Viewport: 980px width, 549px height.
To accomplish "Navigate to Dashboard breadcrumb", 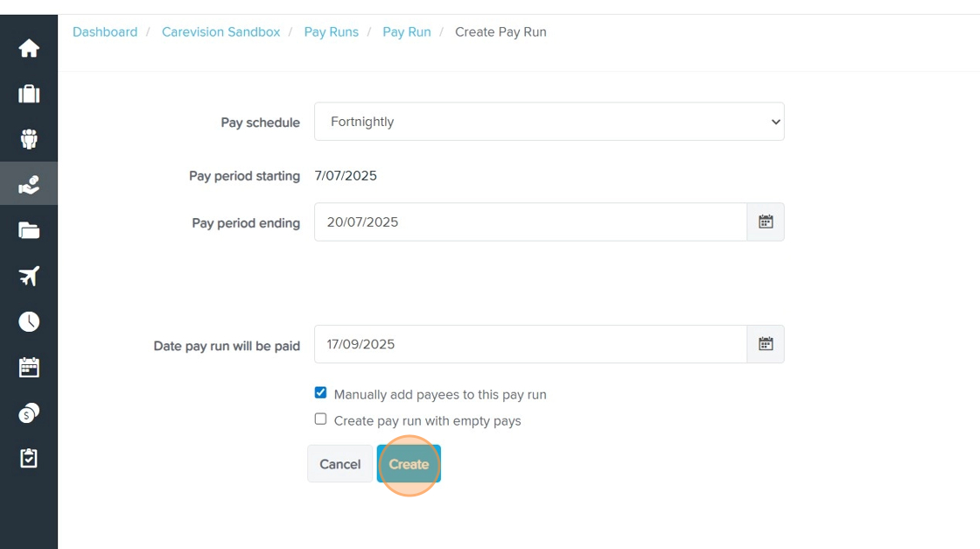I will point(105,32).
